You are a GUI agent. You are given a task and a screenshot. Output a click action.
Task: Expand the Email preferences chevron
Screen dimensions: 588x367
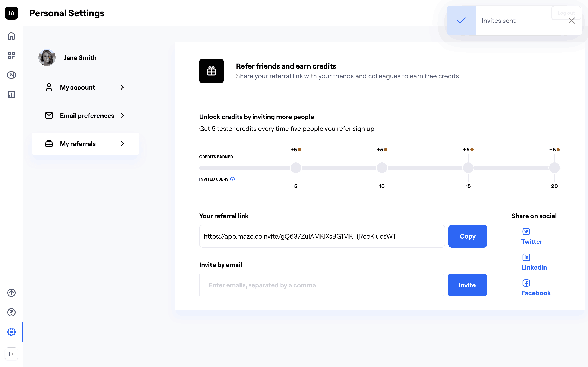(x=122, y=116)
